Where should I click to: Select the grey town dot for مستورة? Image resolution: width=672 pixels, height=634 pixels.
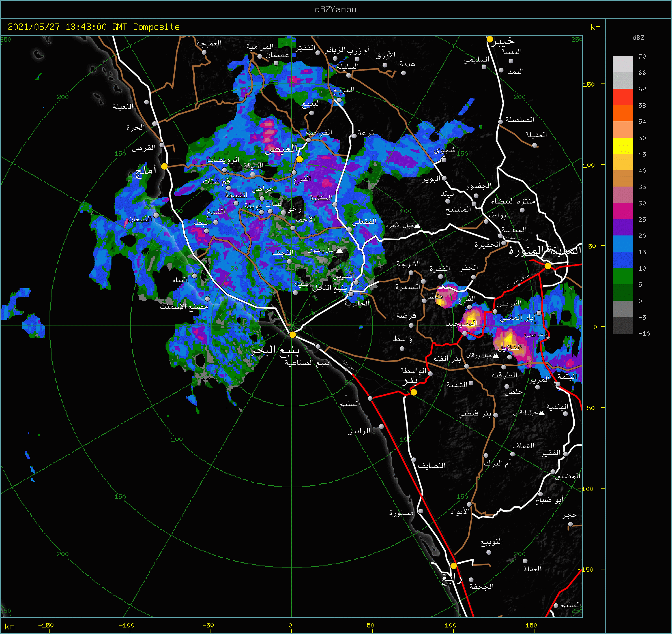[420, 511]
